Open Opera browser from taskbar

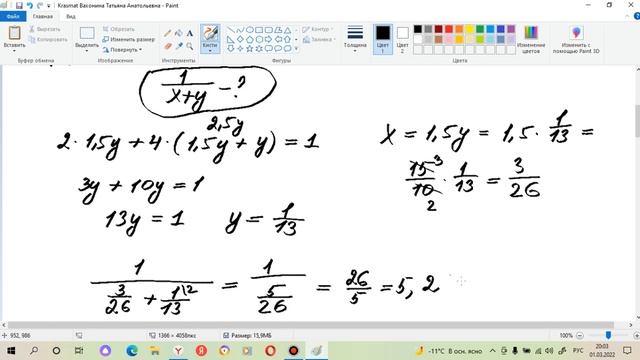pos(271,351)
